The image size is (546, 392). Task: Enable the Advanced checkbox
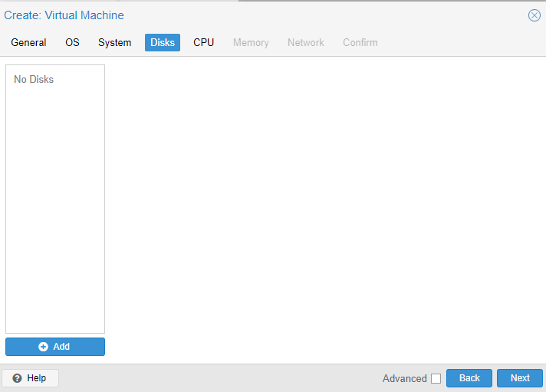coord(436,378)
